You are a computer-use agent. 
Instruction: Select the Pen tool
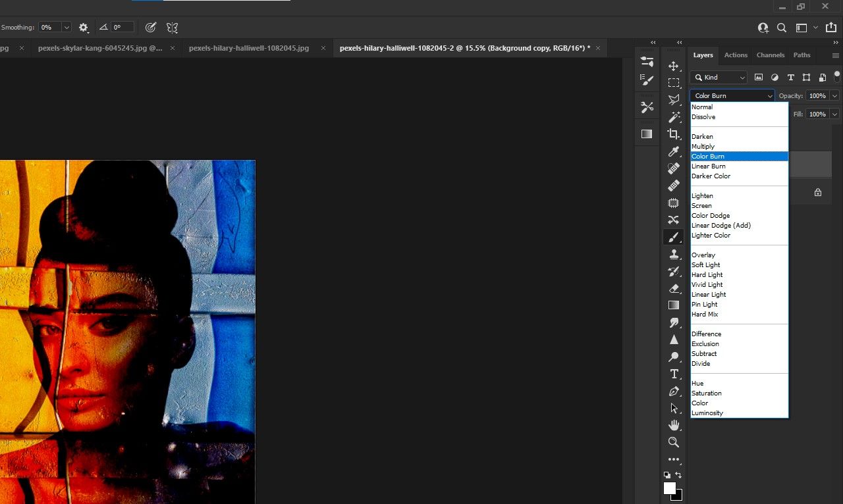(674, 391)
